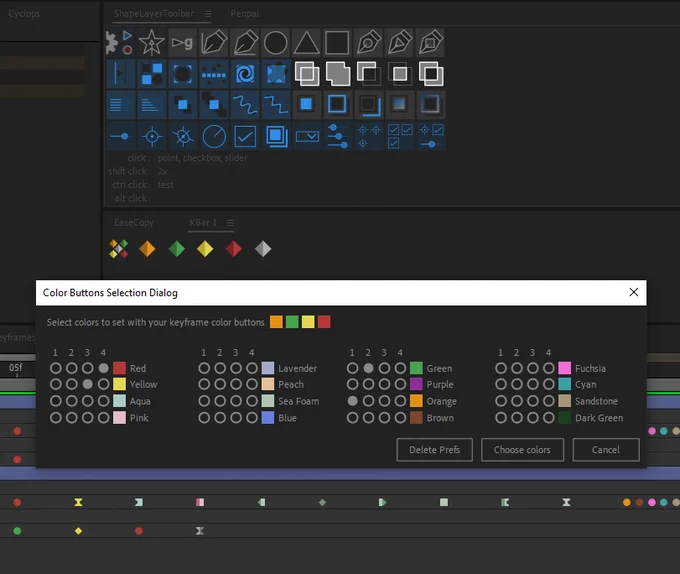Click the Cancel button
The height and width of the screenshot is (574, 680).
point(606,450)
